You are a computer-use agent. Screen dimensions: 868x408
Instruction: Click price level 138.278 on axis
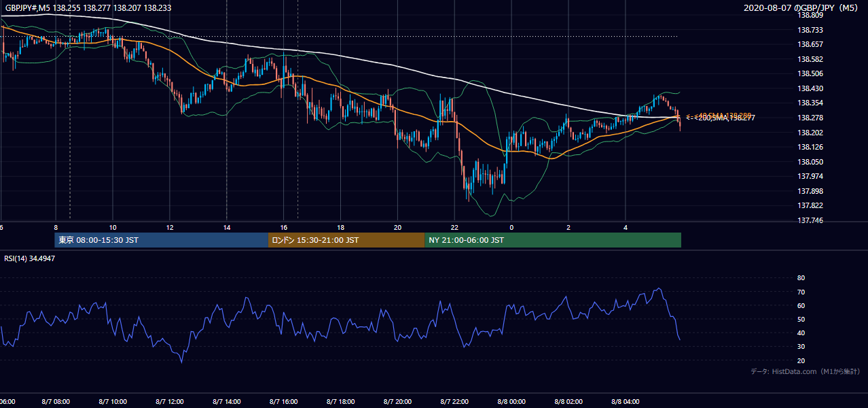point(811,118)
